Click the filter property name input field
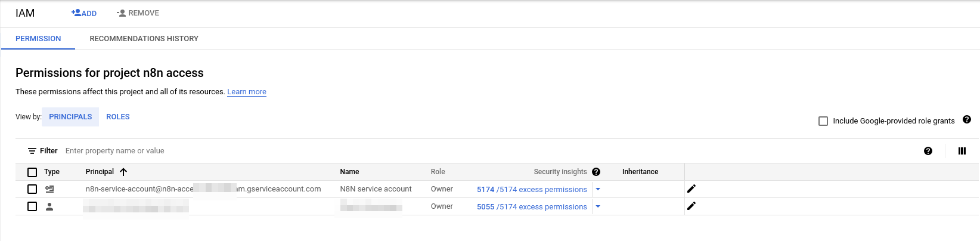The height and width of the screenshot is (241, 980). 238,151
